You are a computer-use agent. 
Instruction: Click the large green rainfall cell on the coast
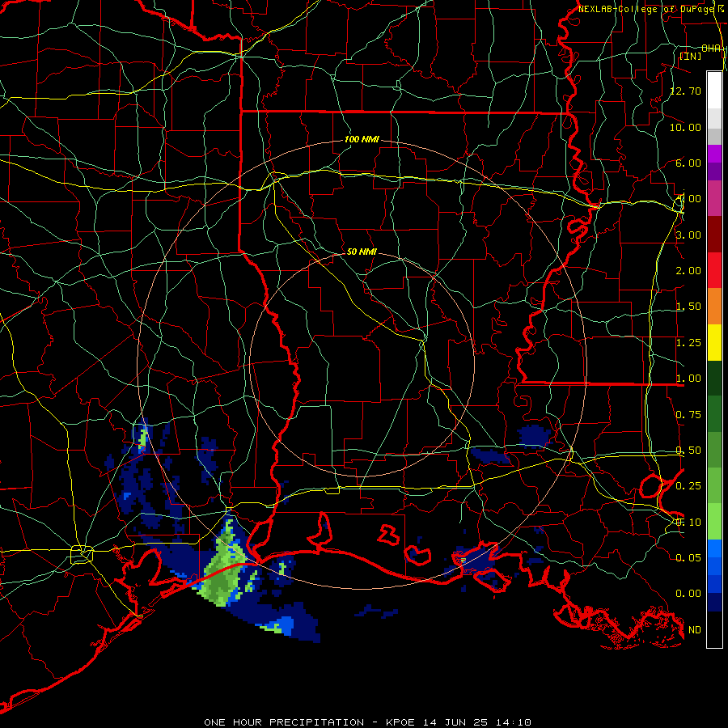click(x=225, y=569)
